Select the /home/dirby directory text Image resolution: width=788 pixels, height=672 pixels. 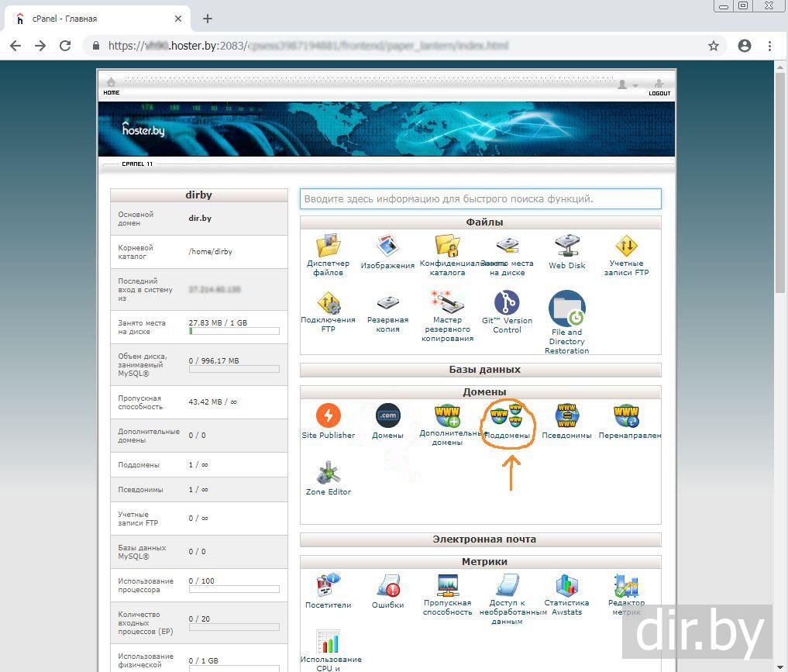210,251
